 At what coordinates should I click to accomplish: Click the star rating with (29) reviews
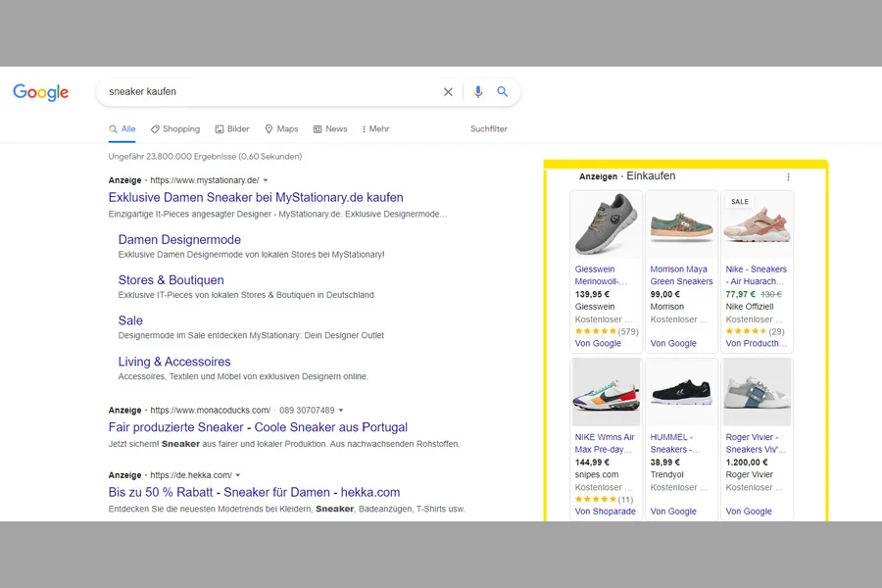(755, 331)
